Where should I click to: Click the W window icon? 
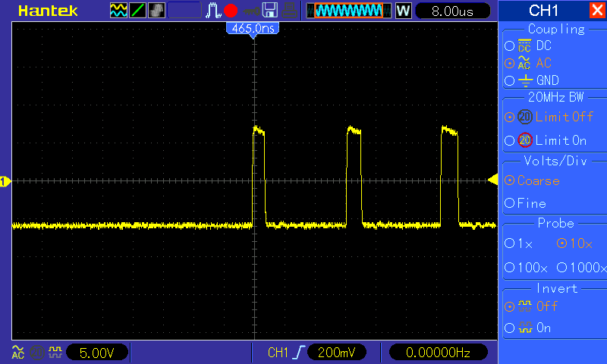403,11
